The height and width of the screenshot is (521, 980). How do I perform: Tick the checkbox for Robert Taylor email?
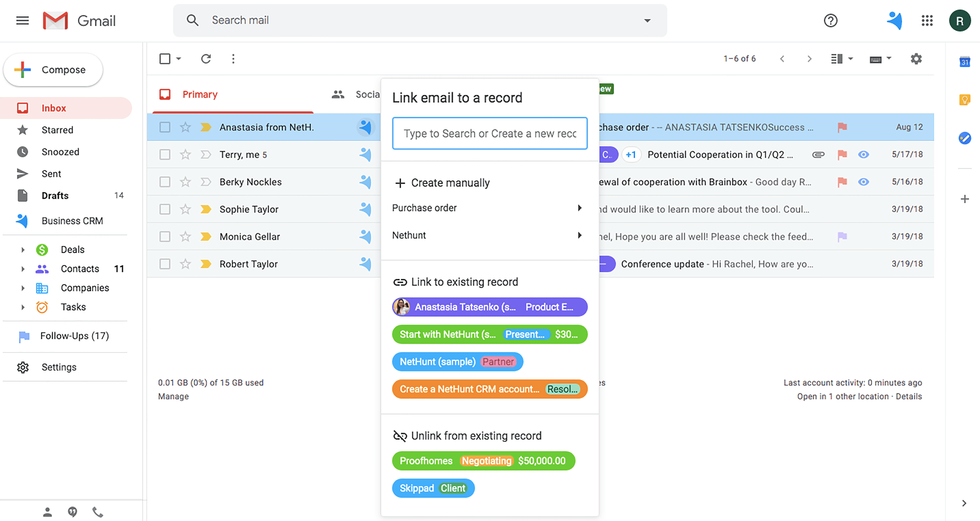pyautogui.click(x=165, y=264)
